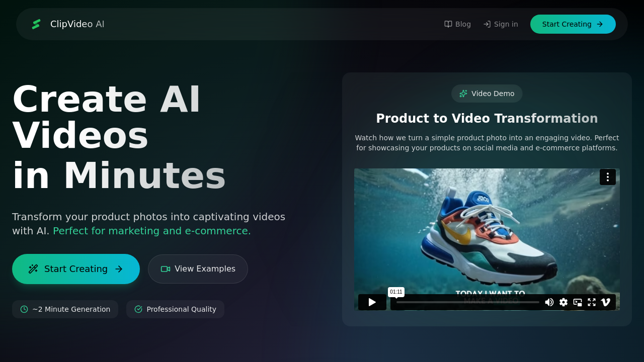Enter fullscreen on the video player
Viewport: 644px width, 362px height.
(x=592, y=302)
